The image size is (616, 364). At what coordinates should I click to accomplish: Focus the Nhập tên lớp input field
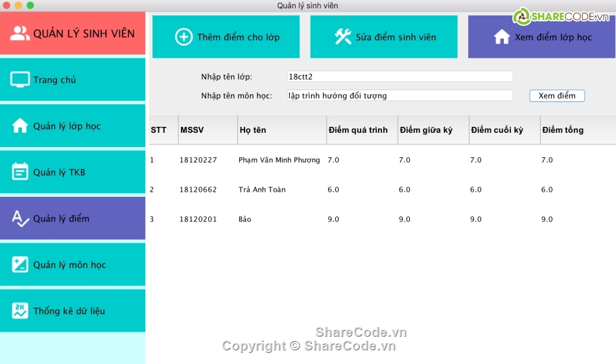tap(399, 76)
